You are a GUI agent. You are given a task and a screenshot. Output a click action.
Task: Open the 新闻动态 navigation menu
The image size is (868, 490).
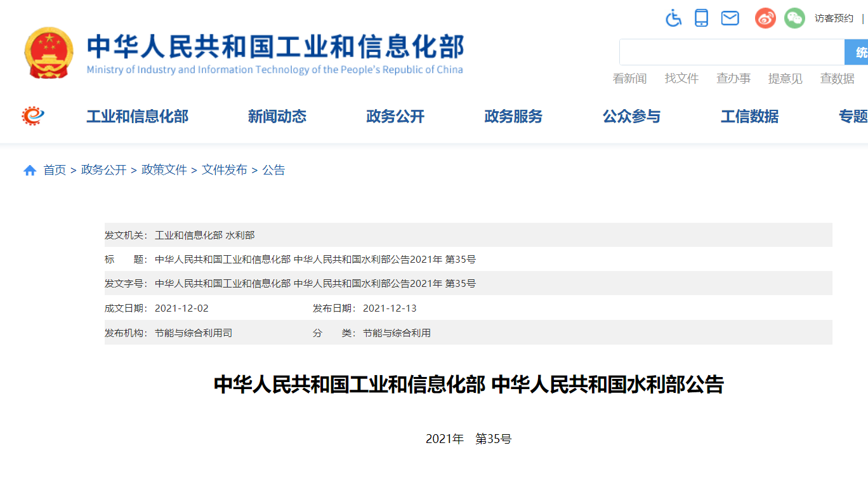pyautogui.click(x=277, y=117)
